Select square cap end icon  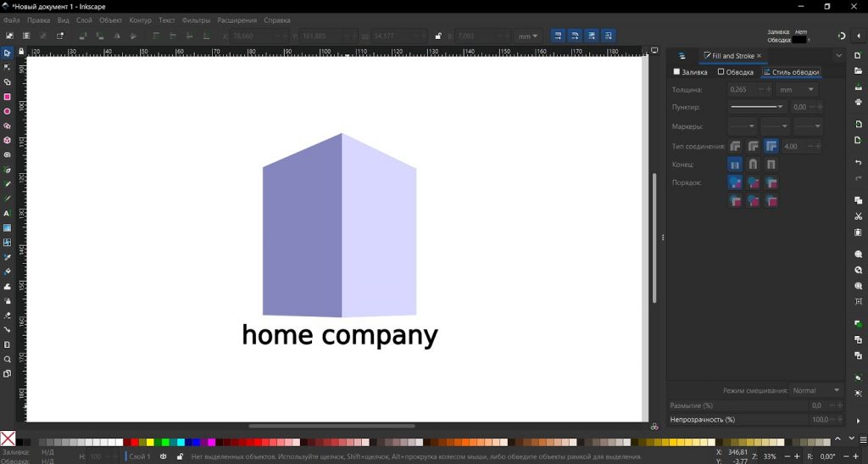point(771,165)
